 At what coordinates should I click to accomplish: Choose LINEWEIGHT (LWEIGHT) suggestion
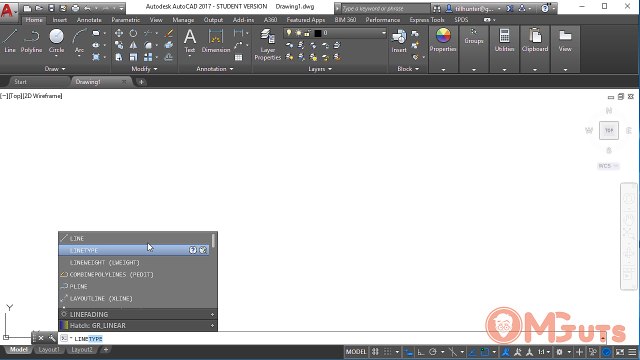click(134, 262)
